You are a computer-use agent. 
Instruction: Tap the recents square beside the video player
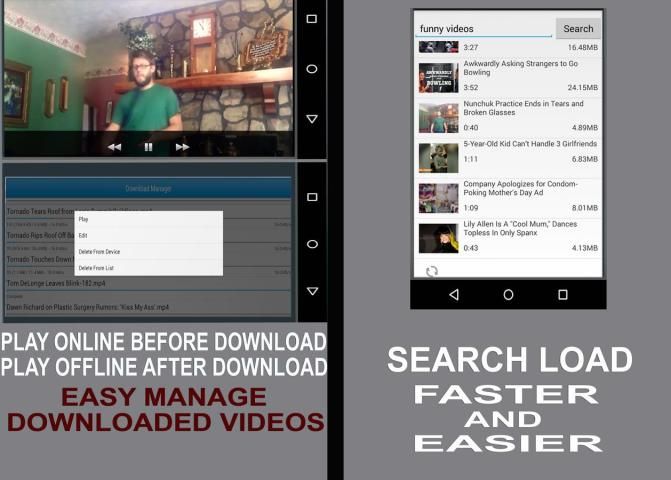coord(312,19)
